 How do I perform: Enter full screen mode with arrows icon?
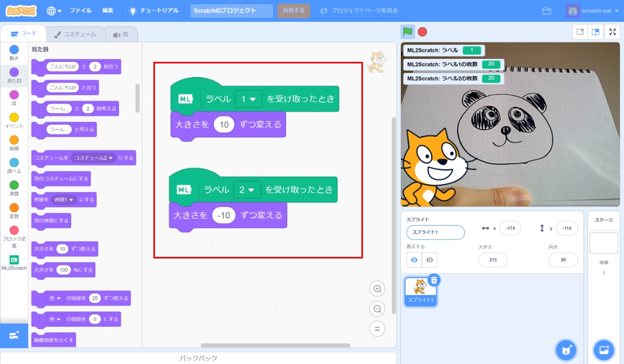pos(614,32)
